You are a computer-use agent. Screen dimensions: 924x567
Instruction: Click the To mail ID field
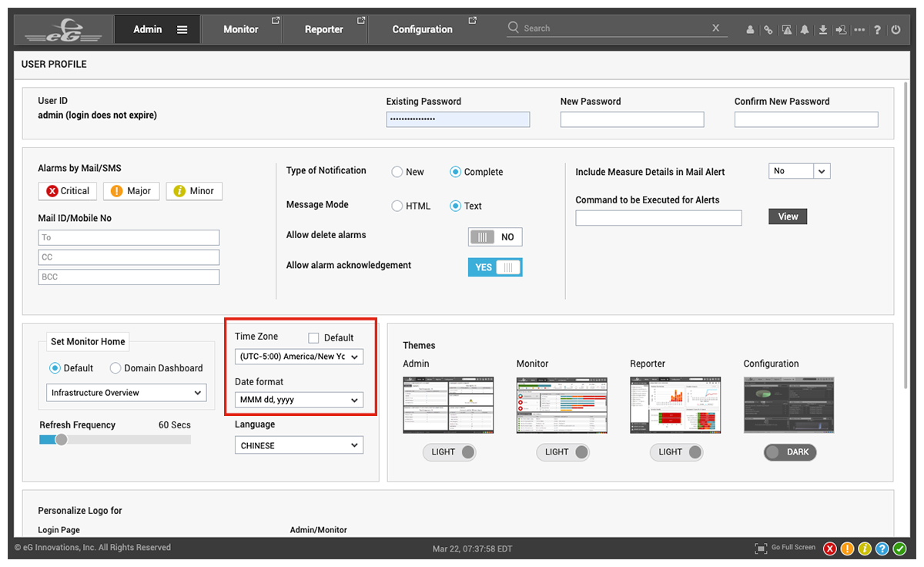click(129, 237)
